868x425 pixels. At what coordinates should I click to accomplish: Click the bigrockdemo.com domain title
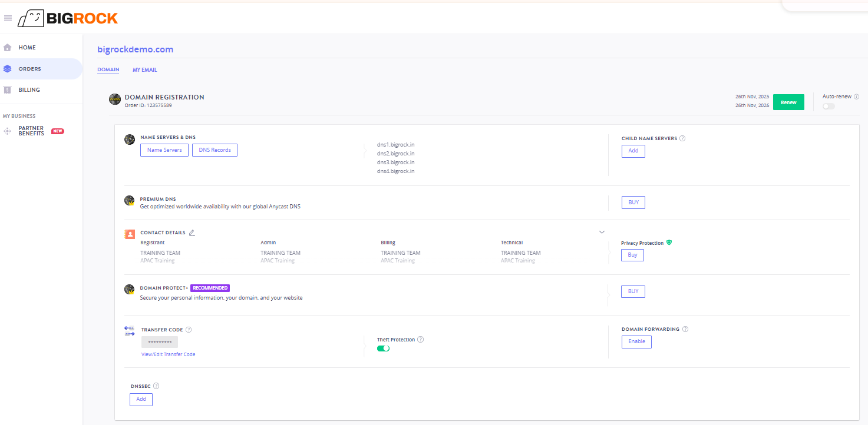coord(136,49)
